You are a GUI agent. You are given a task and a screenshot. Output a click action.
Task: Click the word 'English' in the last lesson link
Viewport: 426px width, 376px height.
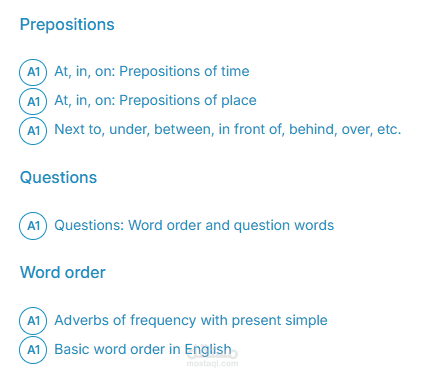point(208,350)
